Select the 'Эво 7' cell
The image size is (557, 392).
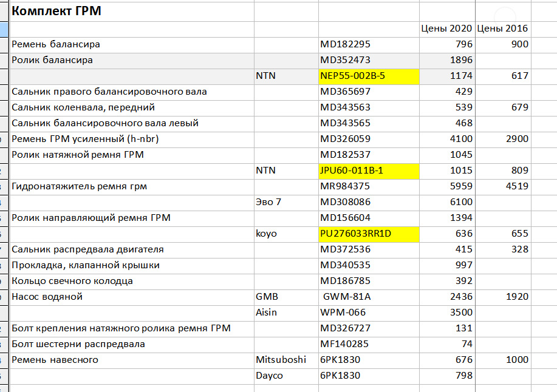(286, 203)
